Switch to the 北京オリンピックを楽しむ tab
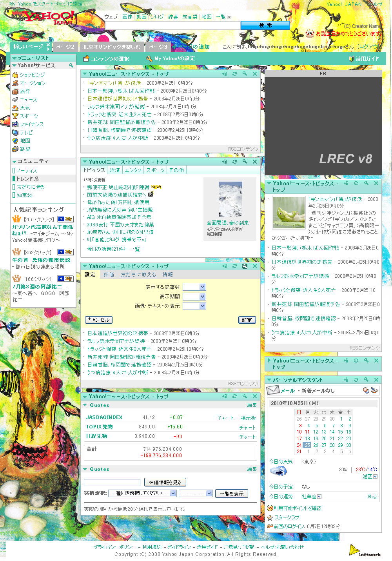The height and width of the screenshot is (561, 392). click(112, 47)
